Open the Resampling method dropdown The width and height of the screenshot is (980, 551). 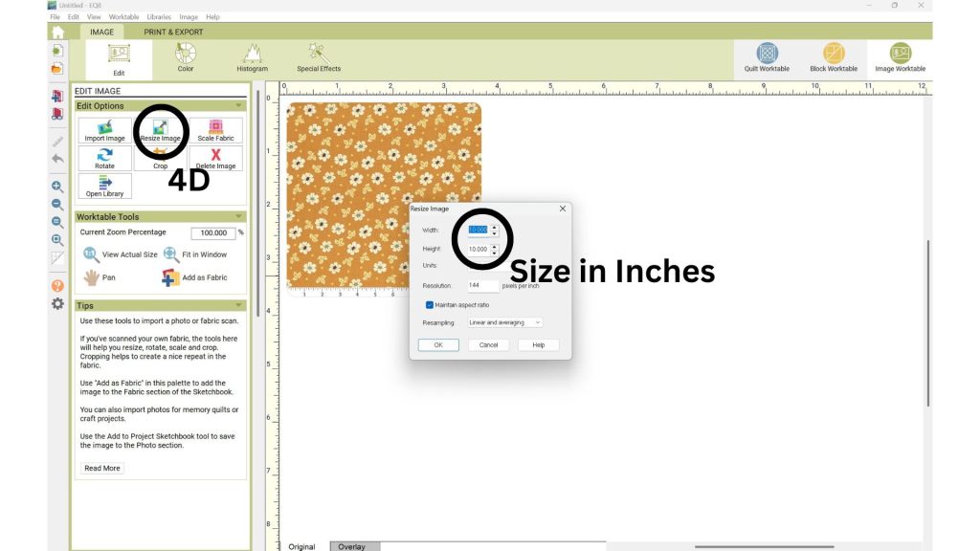click(504, 322)
